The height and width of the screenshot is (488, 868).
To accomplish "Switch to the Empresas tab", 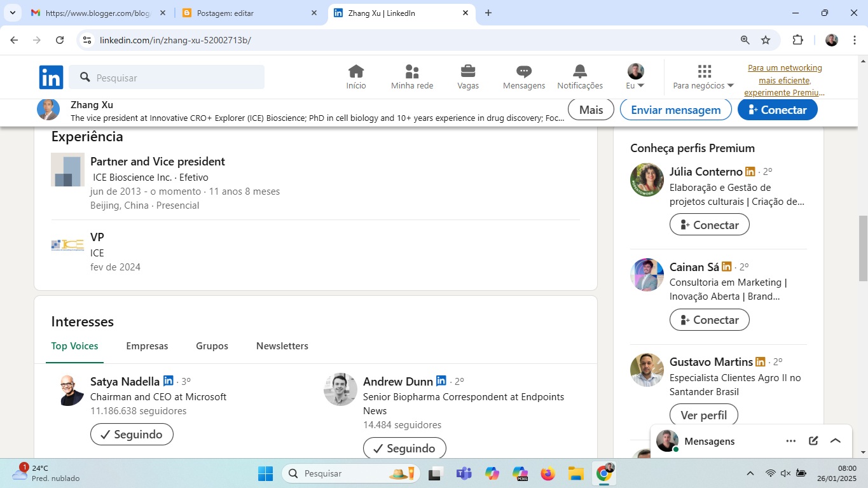I will click(x=147, y=346).
